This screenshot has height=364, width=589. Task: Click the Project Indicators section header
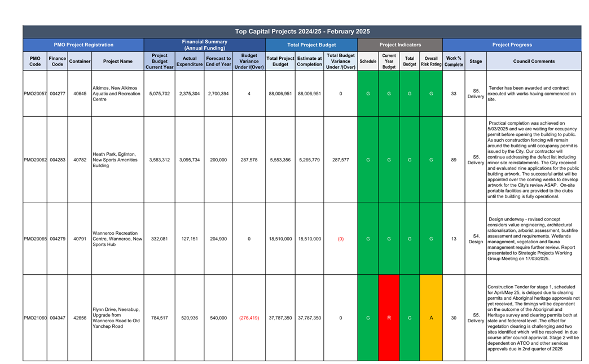[x=399, y=45]
